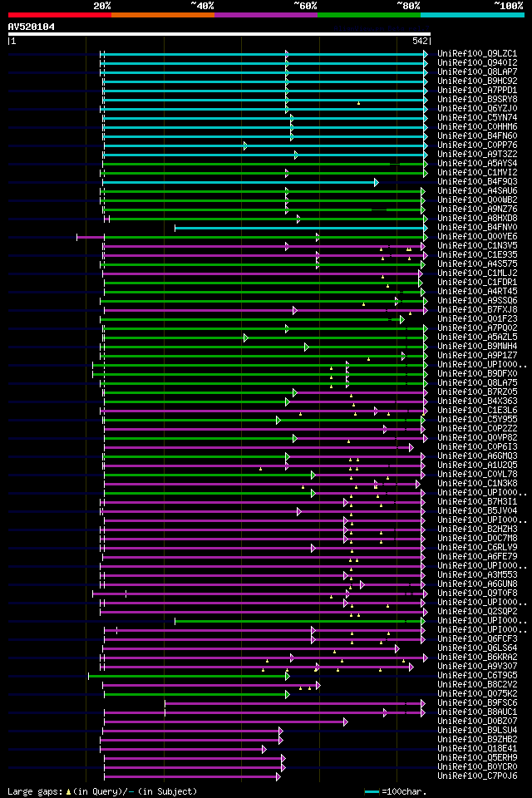Select hit label UniRef100_Q8LAP7
The width and height of the screenshot is (532, 798).
point(477,71)
